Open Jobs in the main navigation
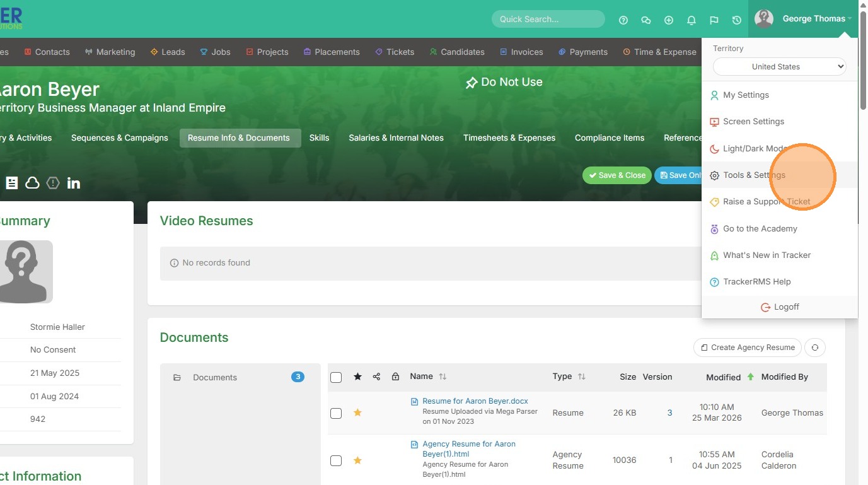This screenshot has width=868, height=485. [x=215, y=52]
